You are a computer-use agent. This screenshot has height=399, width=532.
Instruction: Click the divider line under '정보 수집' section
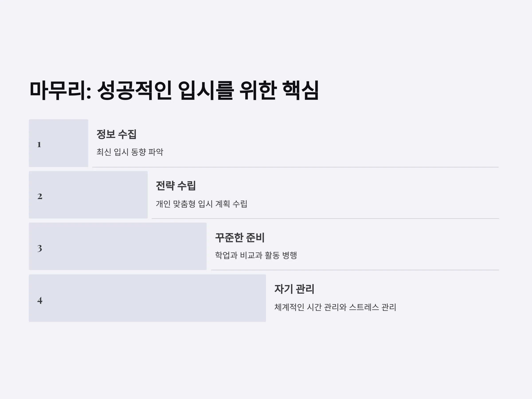point(295,167)
